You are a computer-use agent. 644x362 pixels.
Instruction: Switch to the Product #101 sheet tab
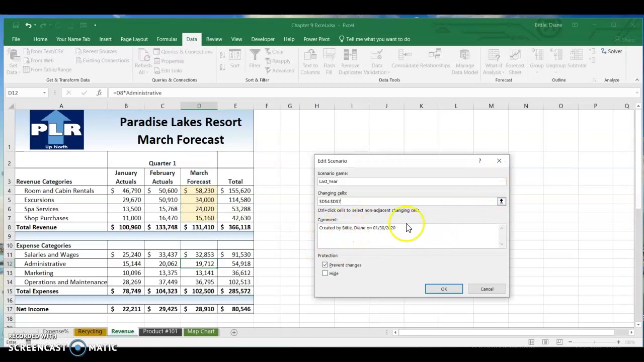(x=160, y=332)
